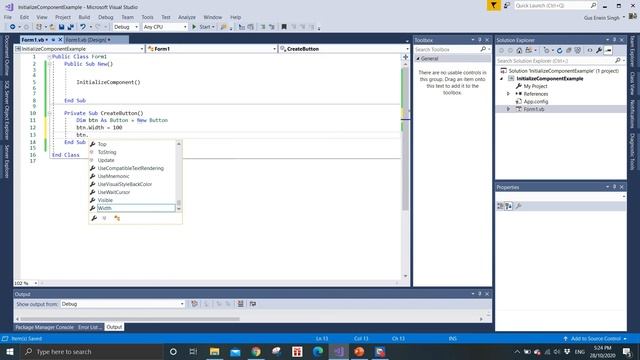The image size is (640, 360).
Task: Switch to the Error List tab
Action: click(89, 327)
